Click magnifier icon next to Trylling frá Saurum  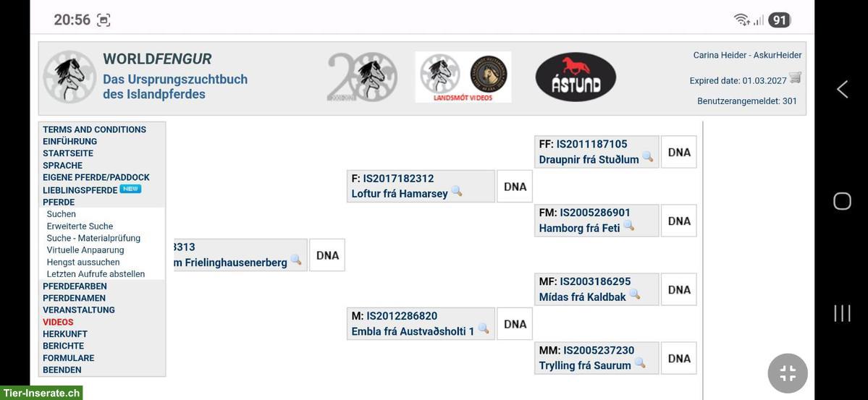(640, 363)
